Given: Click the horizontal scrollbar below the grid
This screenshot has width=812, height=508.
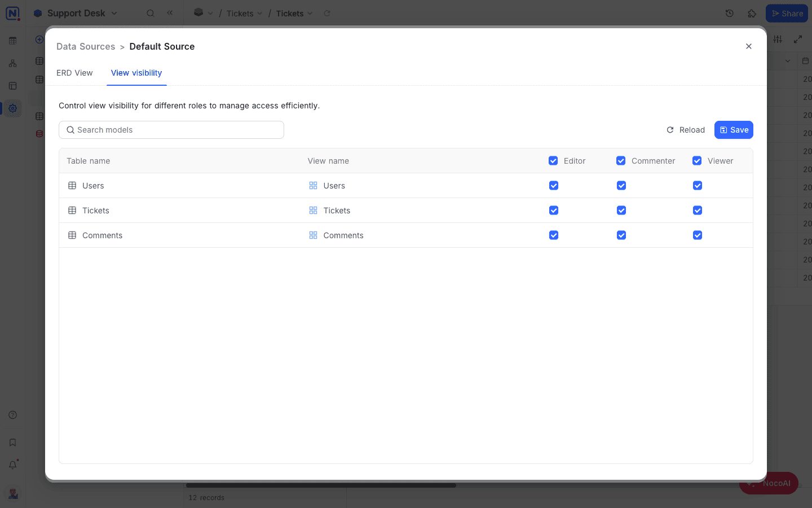Looking at the screenshot, I should 321,485.
